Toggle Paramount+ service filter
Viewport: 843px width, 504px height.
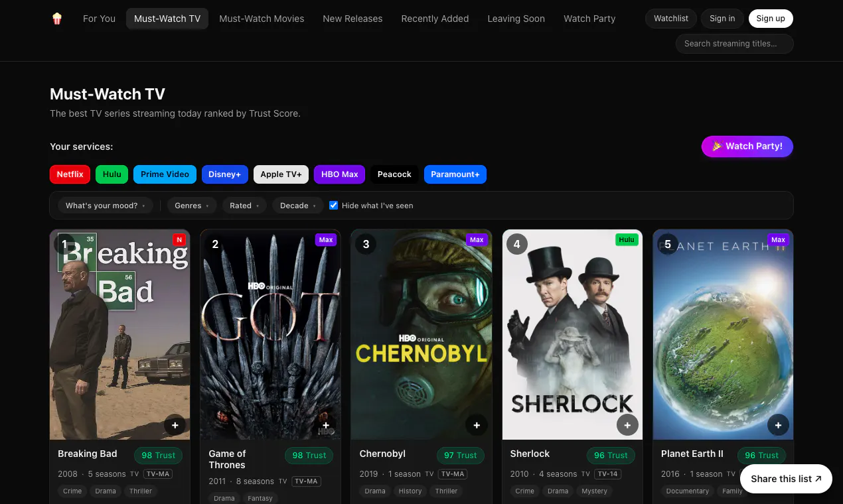tap(455, 174)
